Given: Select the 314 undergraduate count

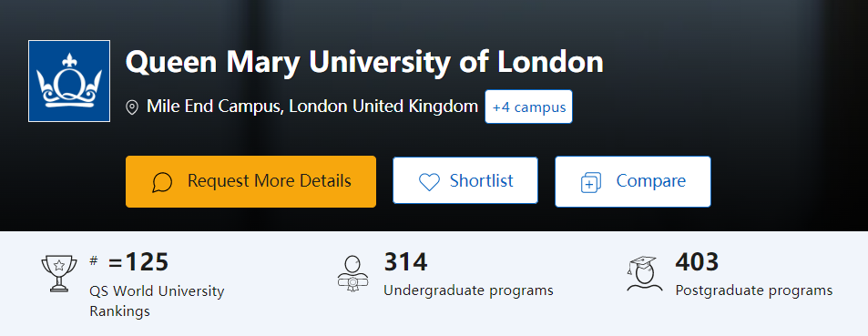Looking at the screenshot, I should click(406, 262).
